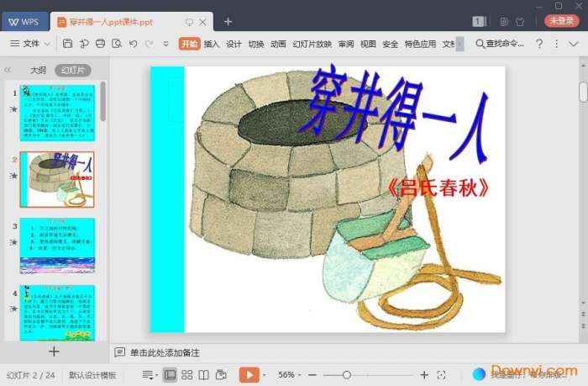
Task: Switch to the 大纲 outline view
Action: click(38, 70)
